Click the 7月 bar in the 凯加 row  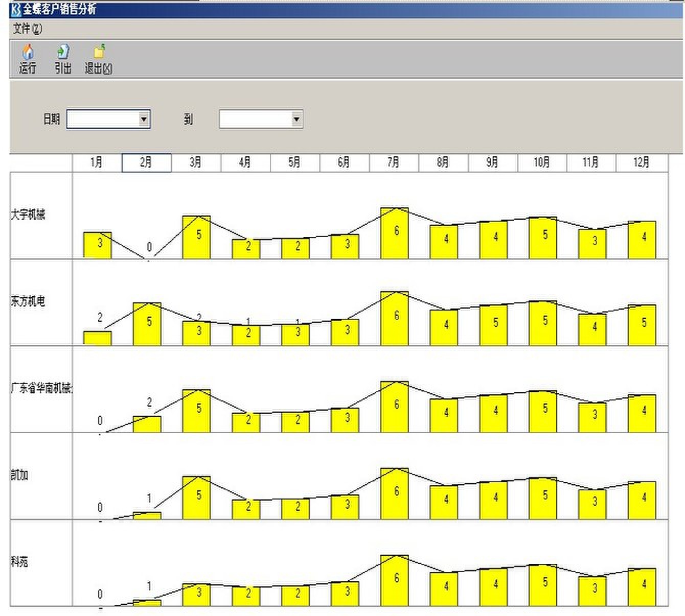click(395, 493)
